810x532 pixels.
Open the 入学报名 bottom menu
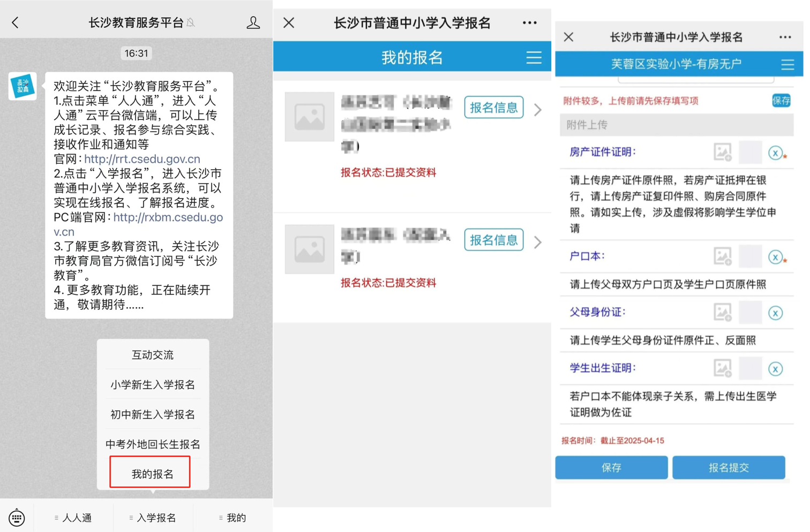coord(153,518)
